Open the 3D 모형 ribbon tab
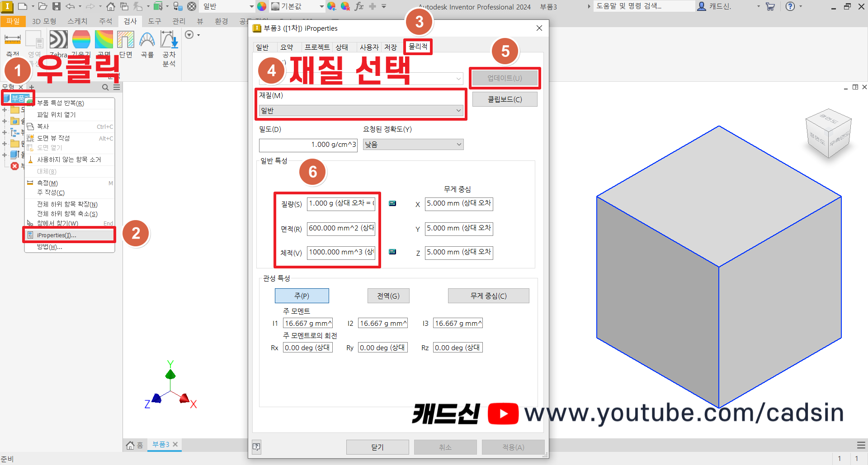 point(44,21)
